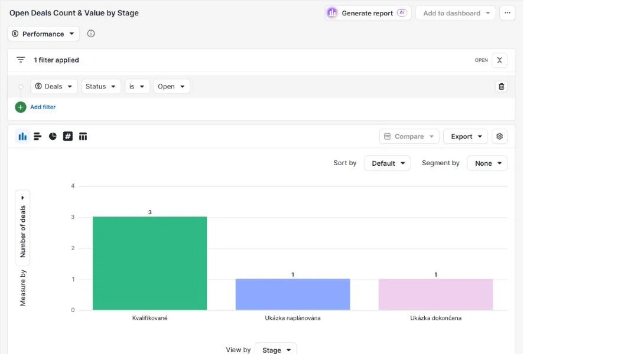Open chart settings gear icon
Screen dimensions: 644x354
click(x=499, y=136)
